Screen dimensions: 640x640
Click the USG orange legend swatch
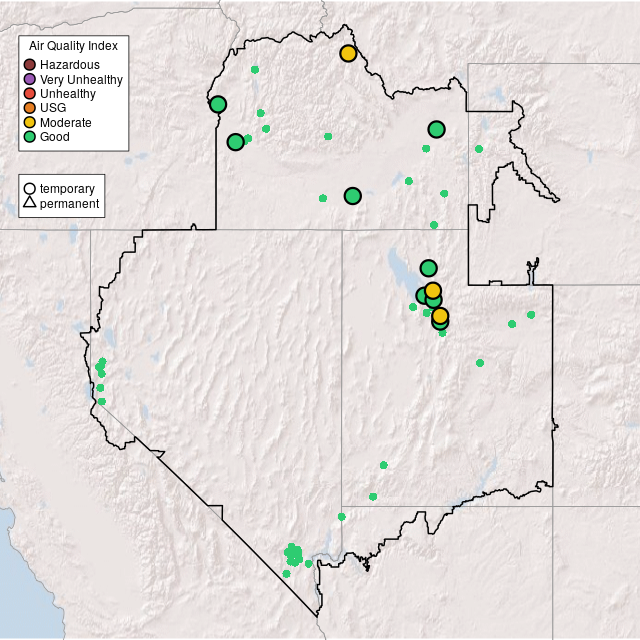pyautogui.click(x=30, y=107)
